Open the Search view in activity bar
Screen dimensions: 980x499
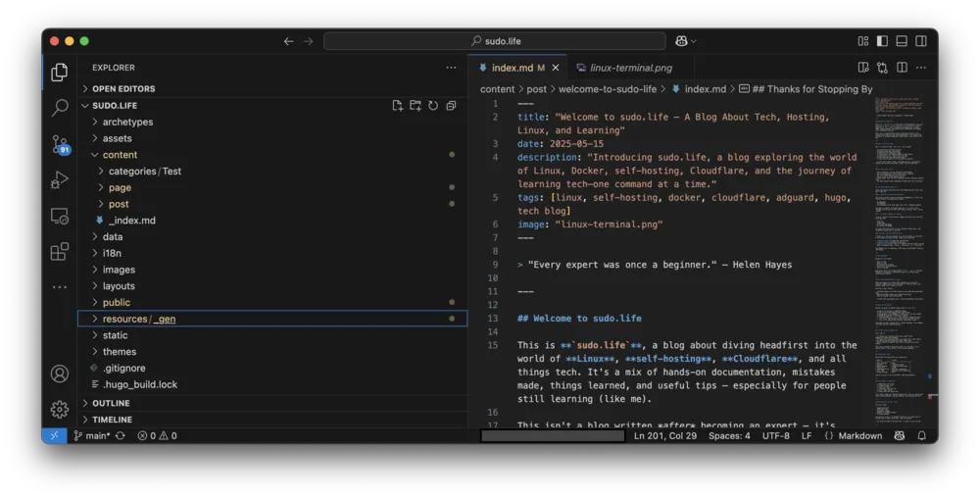tap(60, 108)
